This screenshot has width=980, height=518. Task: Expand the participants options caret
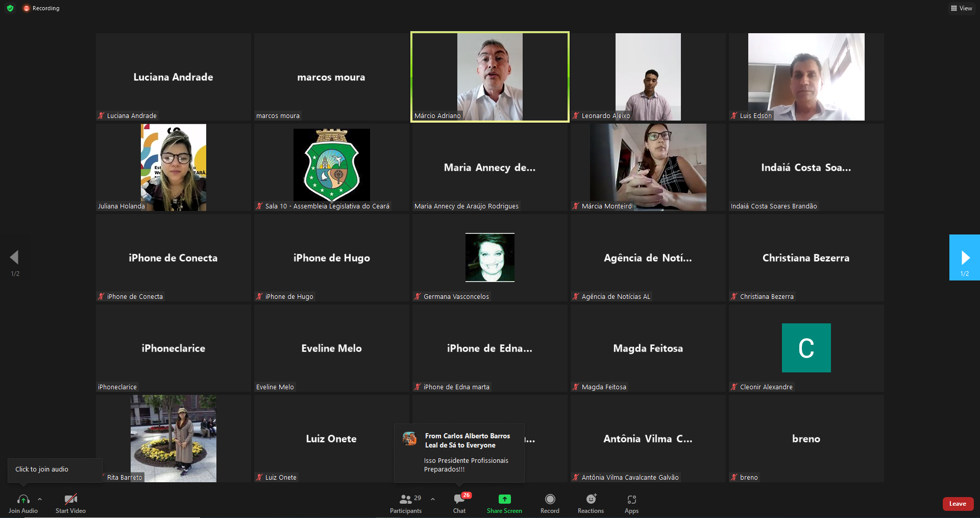point(433,499)
